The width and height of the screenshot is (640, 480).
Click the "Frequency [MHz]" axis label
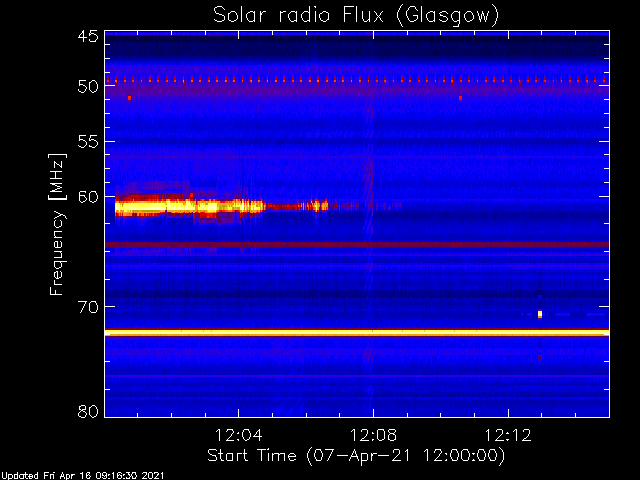pyautogui.click(x=57, y=224)
